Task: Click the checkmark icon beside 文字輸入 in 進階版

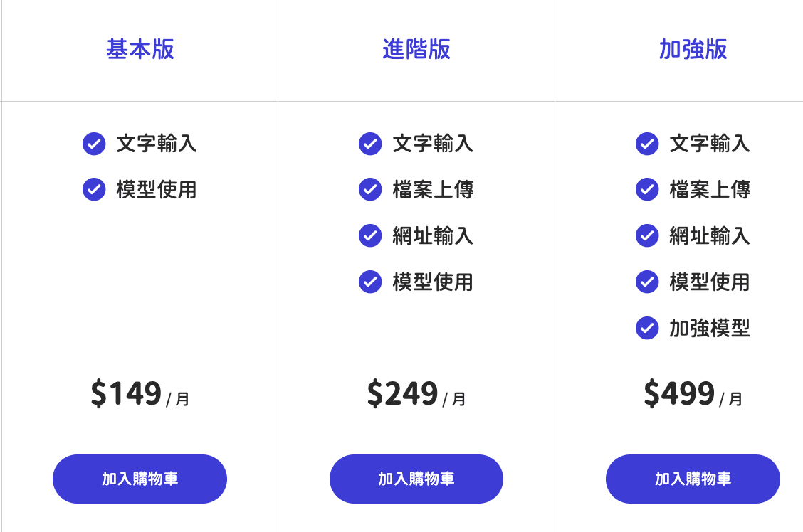Action: point(370,144)
